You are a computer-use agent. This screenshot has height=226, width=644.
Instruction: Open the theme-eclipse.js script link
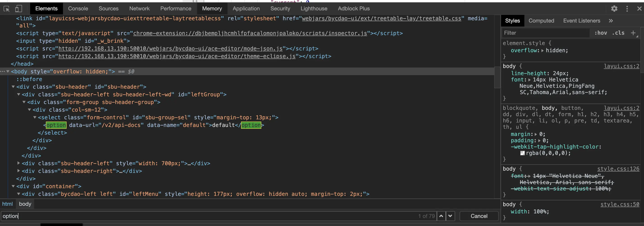[177, 56]
